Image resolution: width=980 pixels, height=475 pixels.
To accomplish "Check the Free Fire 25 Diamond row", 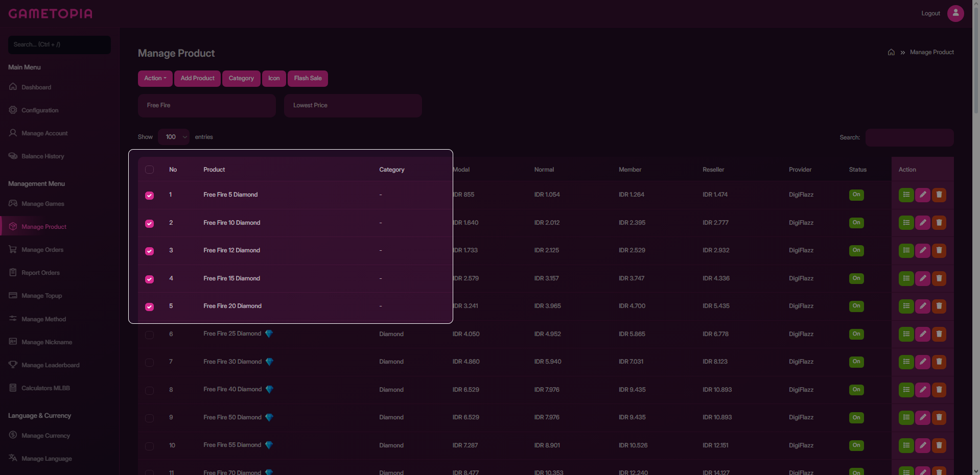I will coord(149,335).
